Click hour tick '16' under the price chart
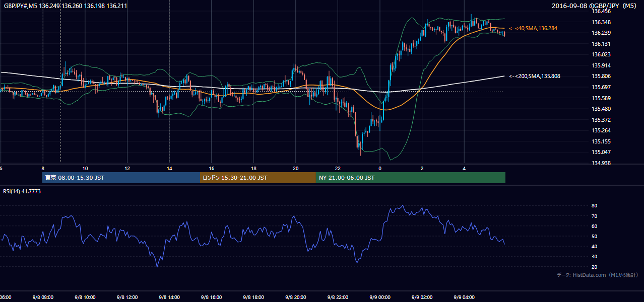The width and height of the screenshot is (644, 302). pos(212,169)
